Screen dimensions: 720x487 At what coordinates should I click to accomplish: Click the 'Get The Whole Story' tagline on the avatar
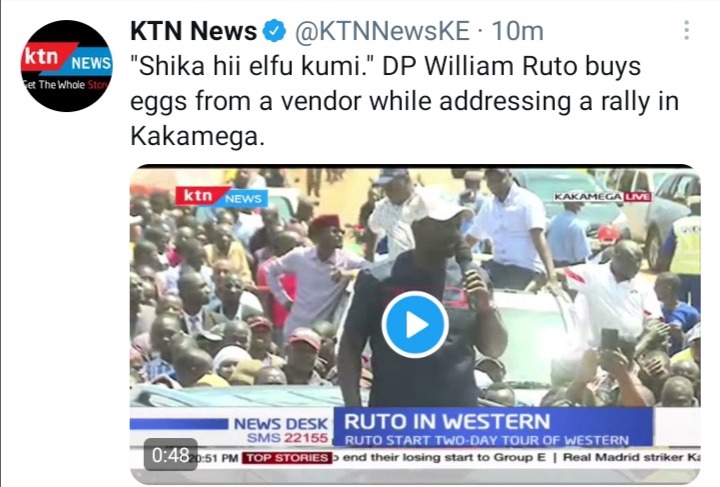[x=67, y=85]
